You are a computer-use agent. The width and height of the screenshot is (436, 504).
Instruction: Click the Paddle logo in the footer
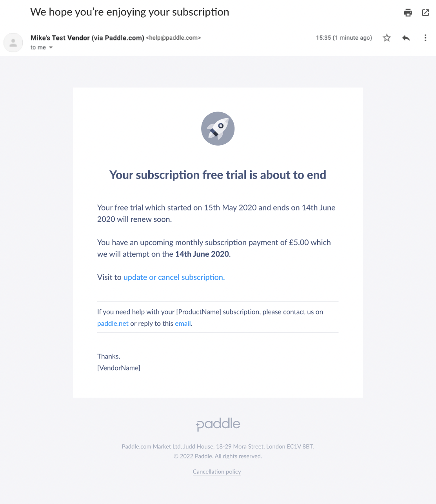pos(218,424)
